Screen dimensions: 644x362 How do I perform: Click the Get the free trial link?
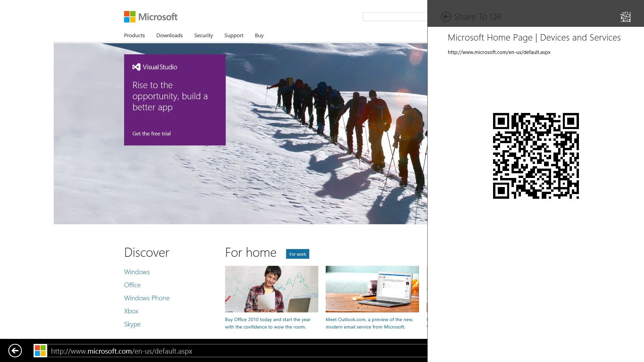click(151, 133)
